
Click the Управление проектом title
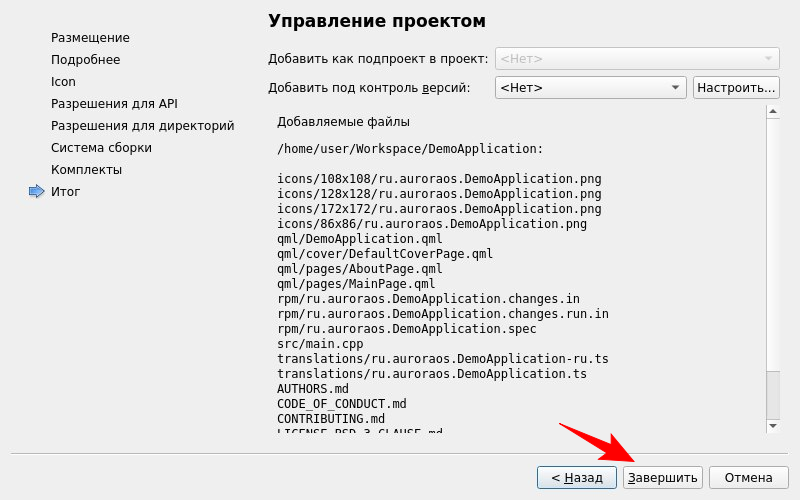[377, 21]
